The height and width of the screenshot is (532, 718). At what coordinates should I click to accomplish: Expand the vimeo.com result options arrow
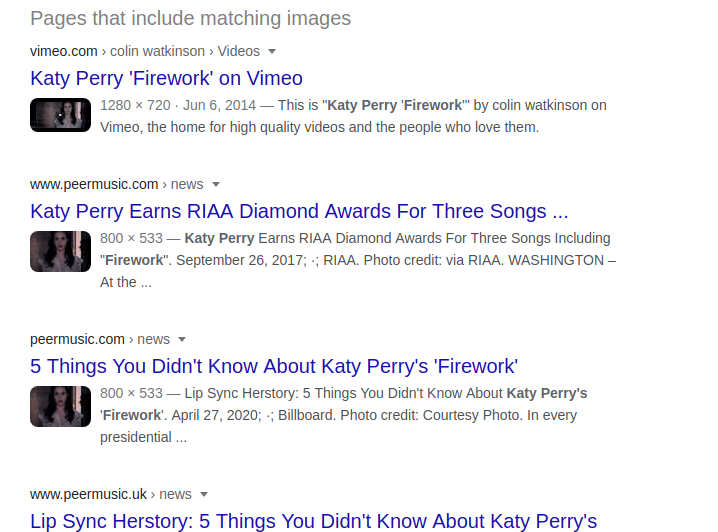272,51
